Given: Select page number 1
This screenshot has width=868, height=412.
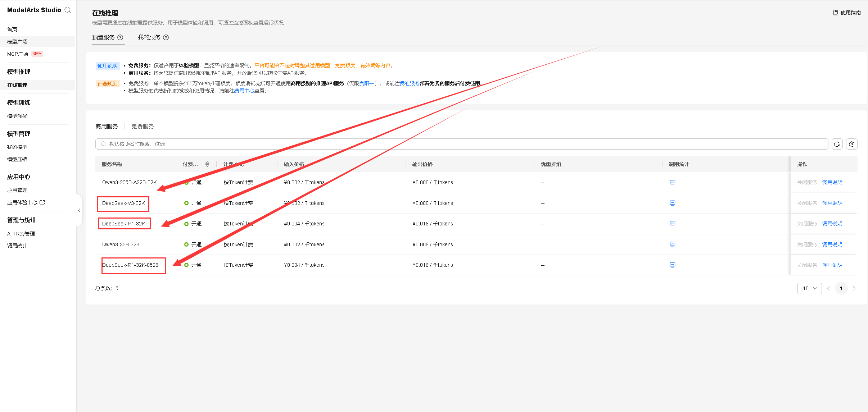Looking at the screenshot, I should pos(841,288).
